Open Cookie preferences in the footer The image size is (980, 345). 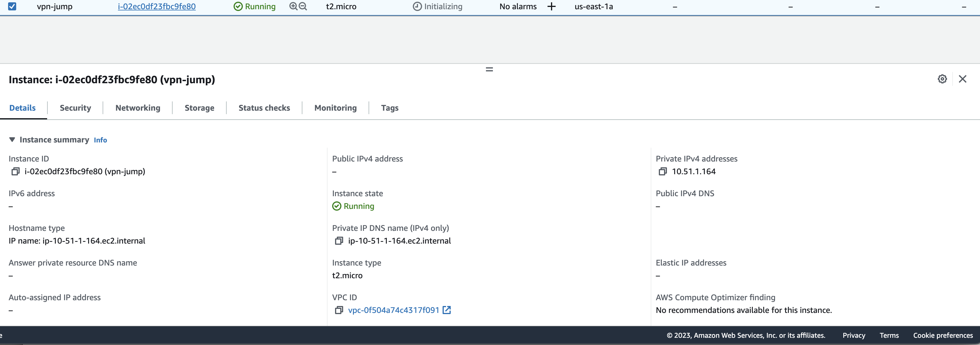(x=943, y=335)
